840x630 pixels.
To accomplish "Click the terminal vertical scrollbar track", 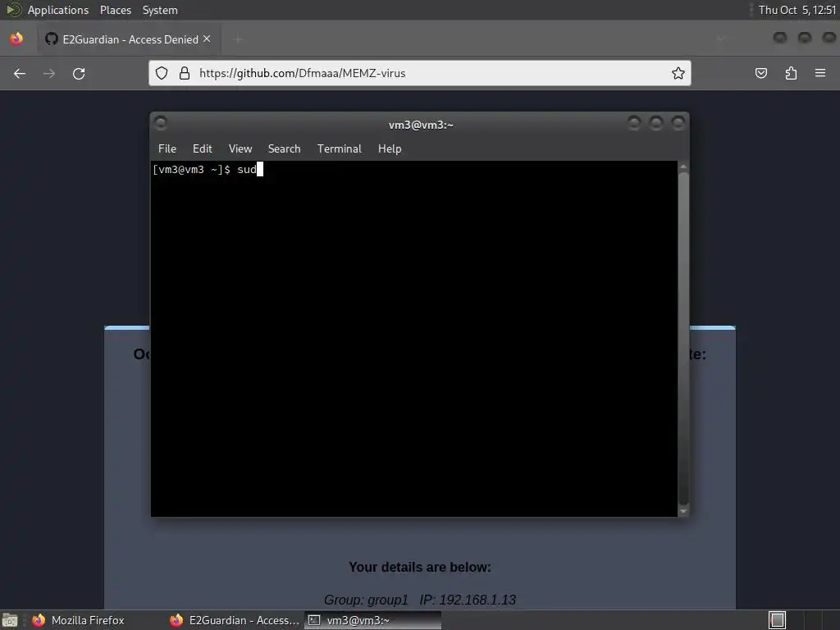I will coord(683,339).
